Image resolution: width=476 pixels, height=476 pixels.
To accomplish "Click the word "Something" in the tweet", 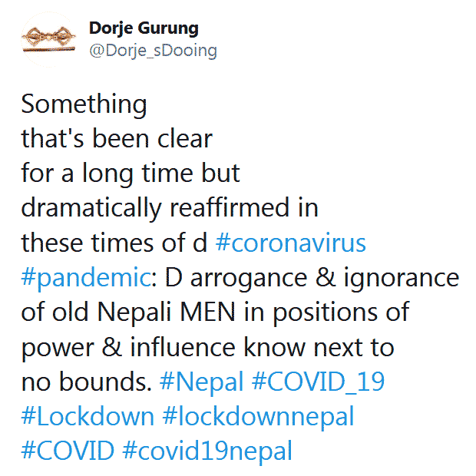I will (84, 104).
